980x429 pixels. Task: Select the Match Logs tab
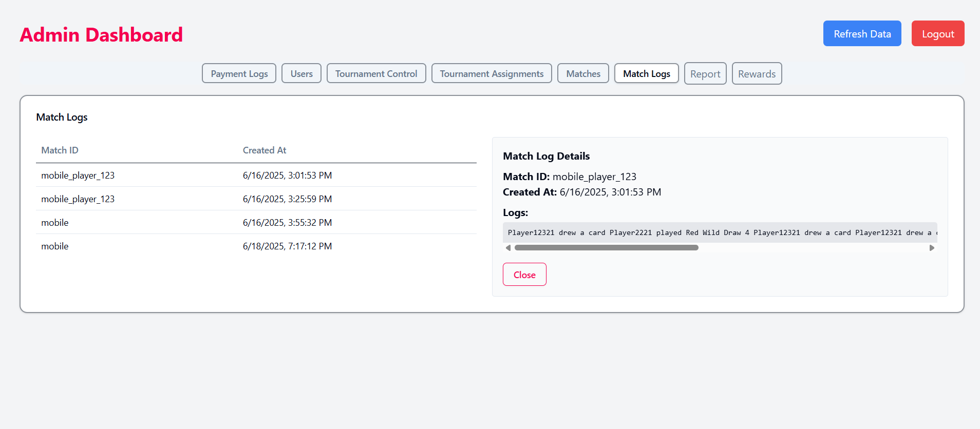tap(647, 73)
